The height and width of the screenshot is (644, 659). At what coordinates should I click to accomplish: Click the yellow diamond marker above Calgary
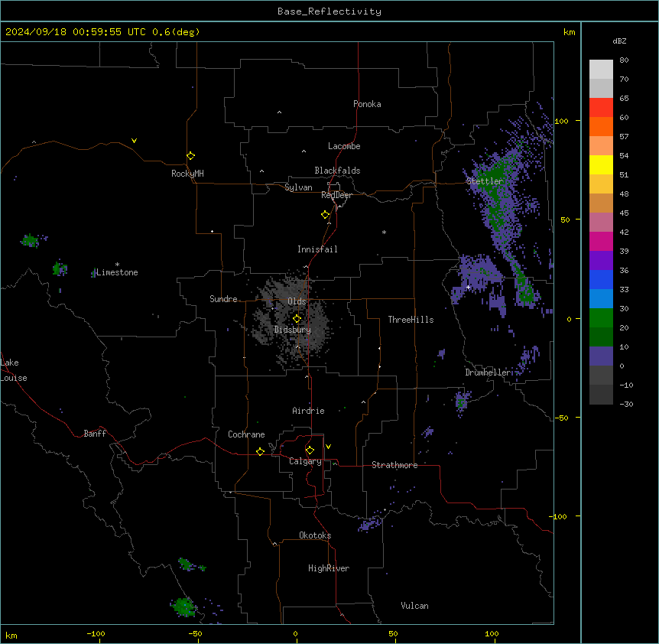pos(310,450)
